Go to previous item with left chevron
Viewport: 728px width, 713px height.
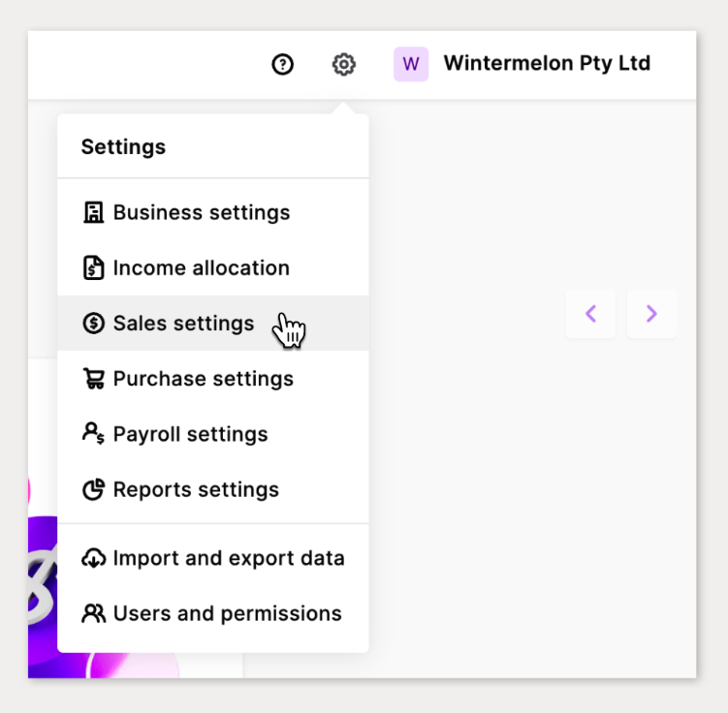[x=590, y=314]
